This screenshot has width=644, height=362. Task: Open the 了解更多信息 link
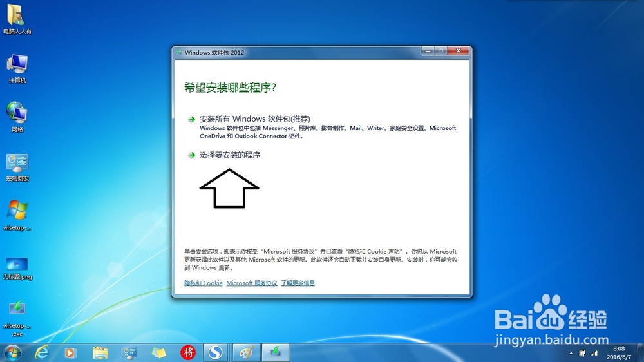click(x=298, y=283)
